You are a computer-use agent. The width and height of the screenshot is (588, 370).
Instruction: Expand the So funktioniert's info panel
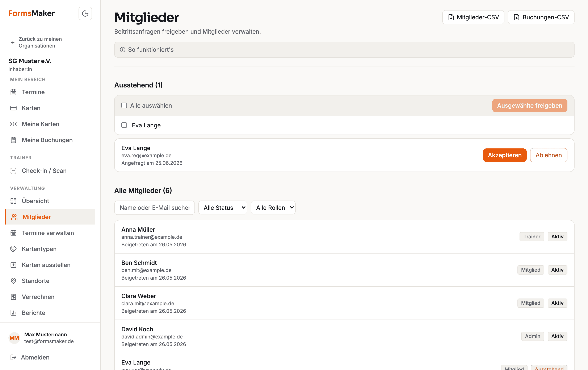click(x=344, y=50)
